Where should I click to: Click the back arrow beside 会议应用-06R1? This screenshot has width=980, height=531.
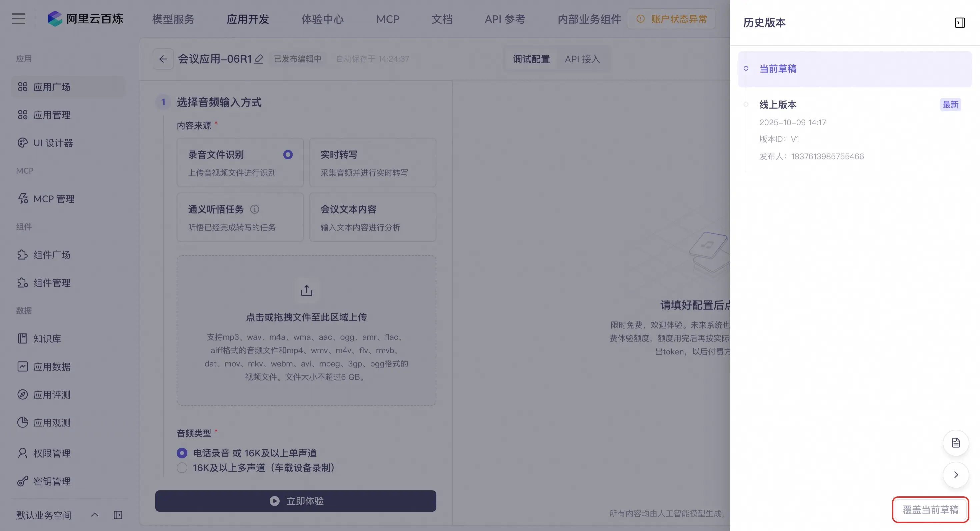(163, 59)
